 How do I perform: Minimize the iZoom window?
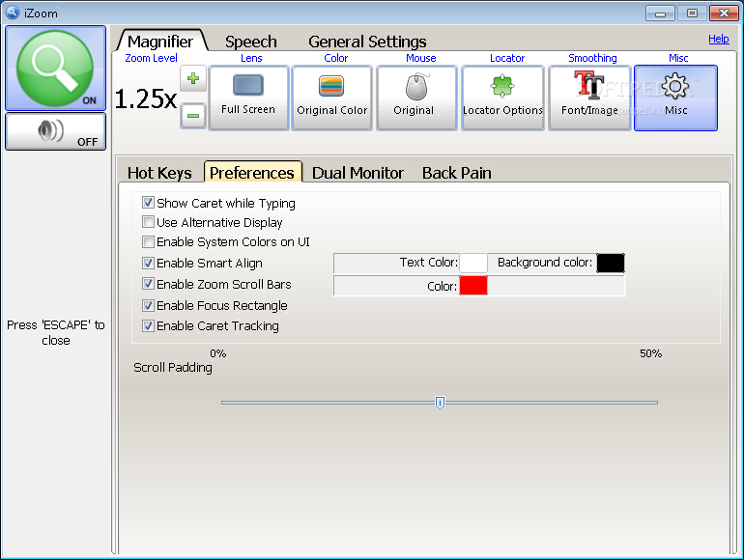pyautogui.click(x=660, y=14)
